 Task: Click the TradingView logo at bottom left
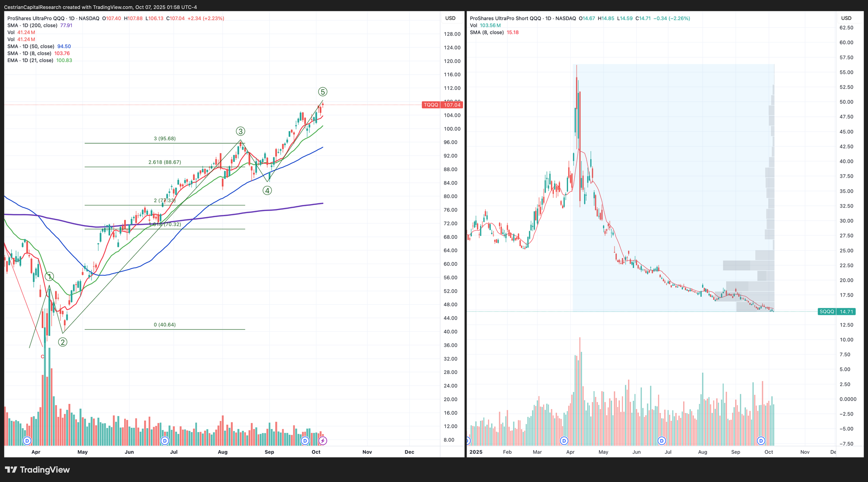pos(37,470)
